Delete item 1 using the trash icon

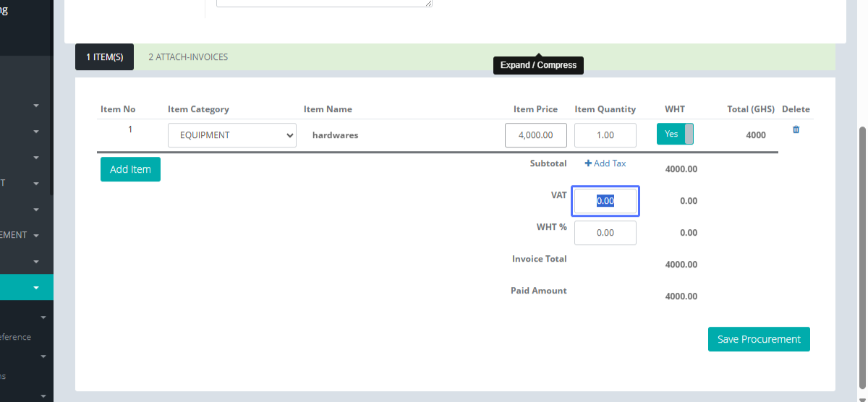pos(796,129)
